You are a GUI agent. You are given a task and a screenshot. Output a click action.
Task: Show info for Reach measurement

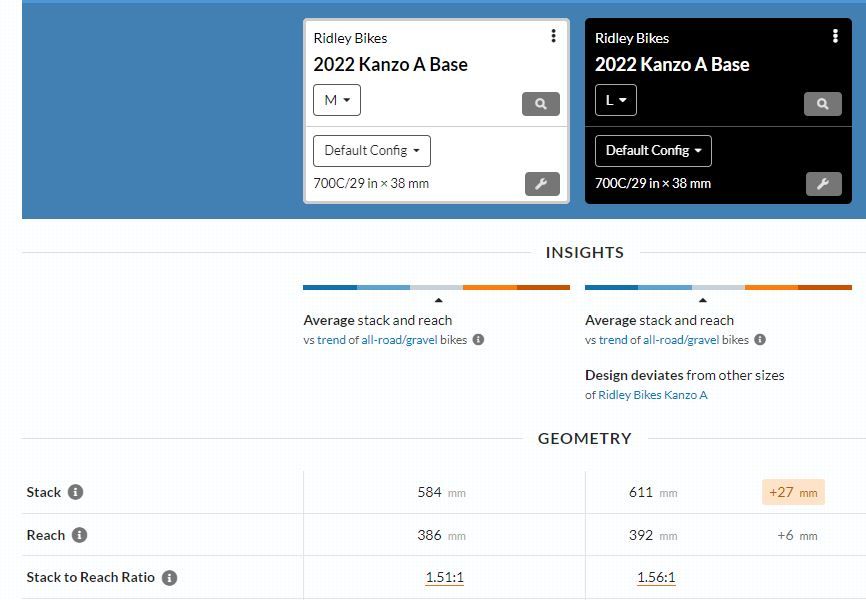(x=80, y=535)
